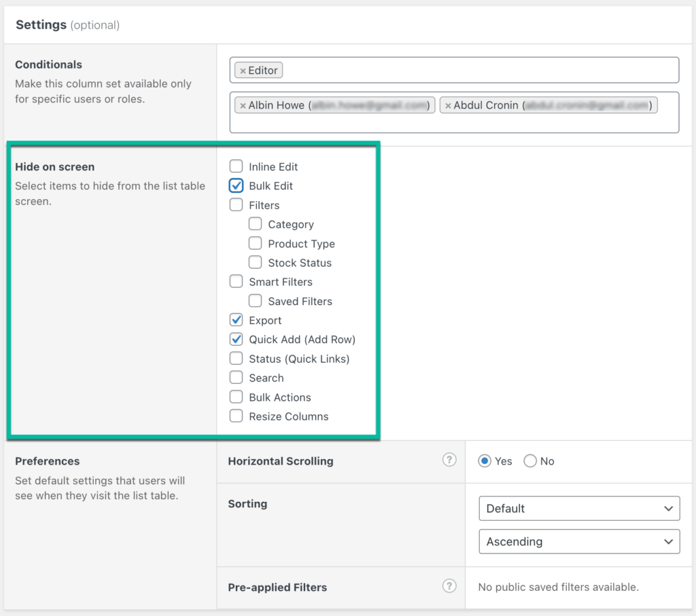
Task: Open the Default sorting dropdown
Action: click(x=578, y=508)
